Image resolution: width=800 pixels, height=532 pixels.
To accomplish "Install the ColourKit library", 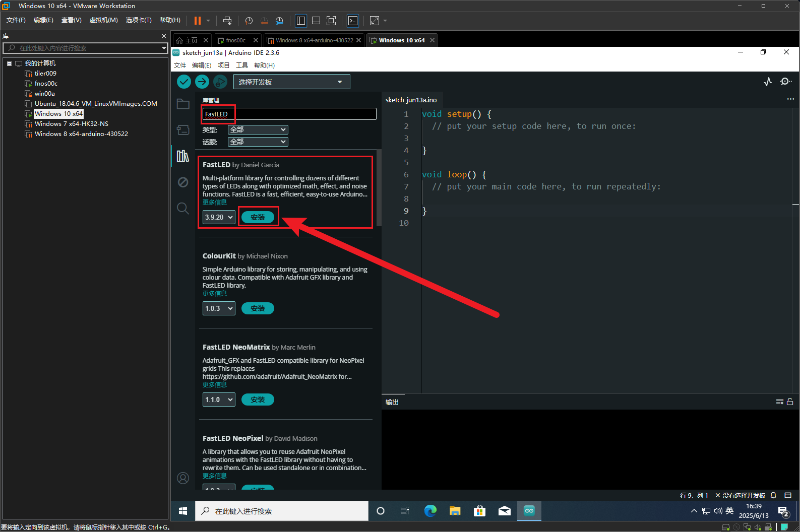I will 258,308.
